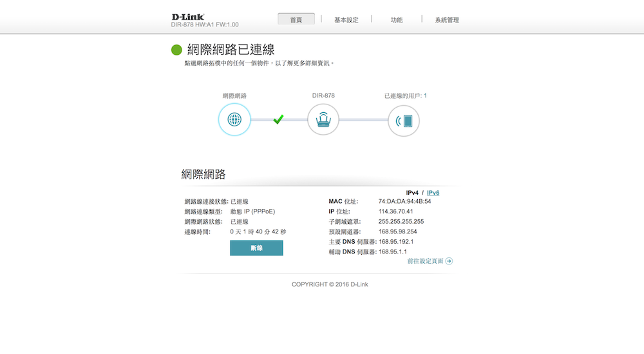Open the 基本設定 menu

(x=346, y=20)
